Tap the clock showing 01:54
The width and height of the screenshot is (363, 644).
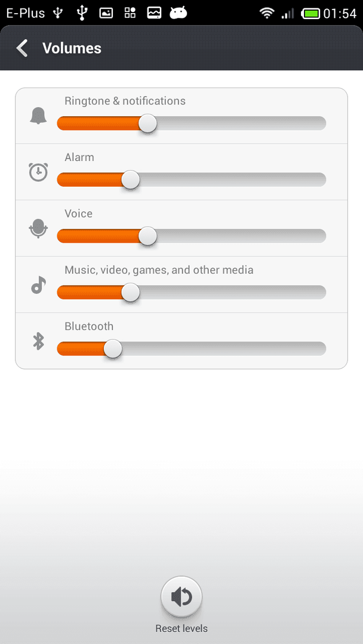pyautogui.click(x=340, y=14)
